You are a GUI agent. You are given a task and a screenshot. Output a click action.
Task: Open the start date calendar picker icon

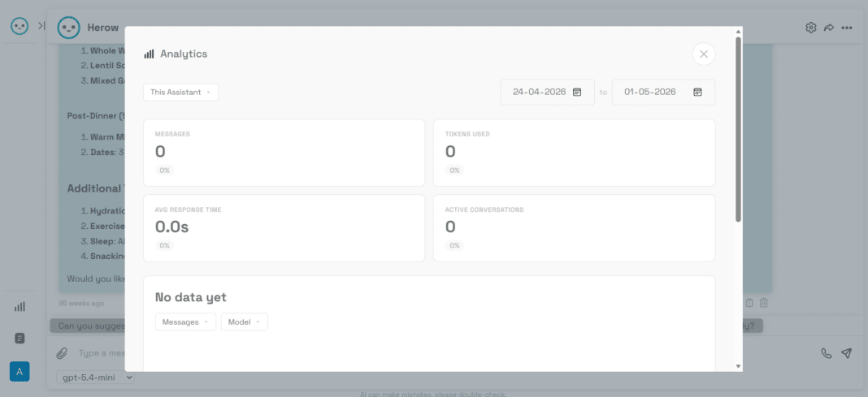(577, 93)
